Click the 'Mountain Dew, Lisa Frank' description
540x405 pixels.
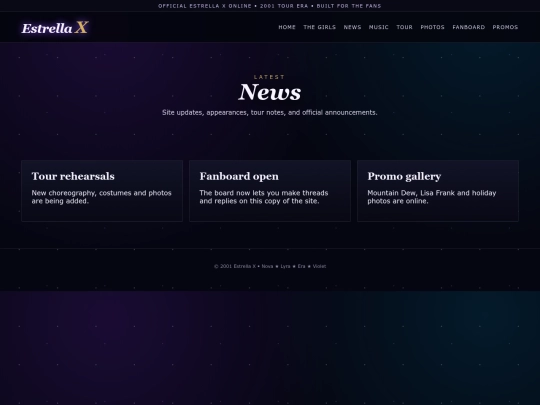[x=432, y=197]
